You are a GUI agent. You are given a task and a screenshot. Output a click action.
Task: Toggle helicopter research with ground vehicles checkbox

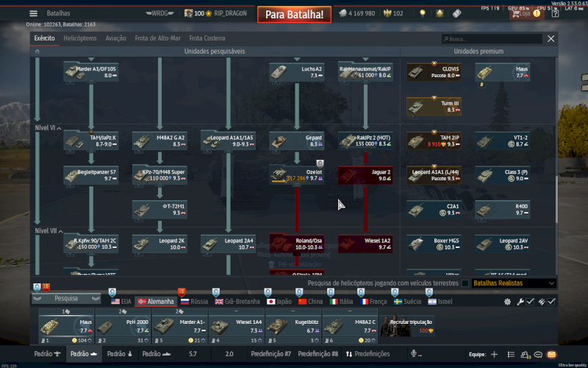click(465, 283)
